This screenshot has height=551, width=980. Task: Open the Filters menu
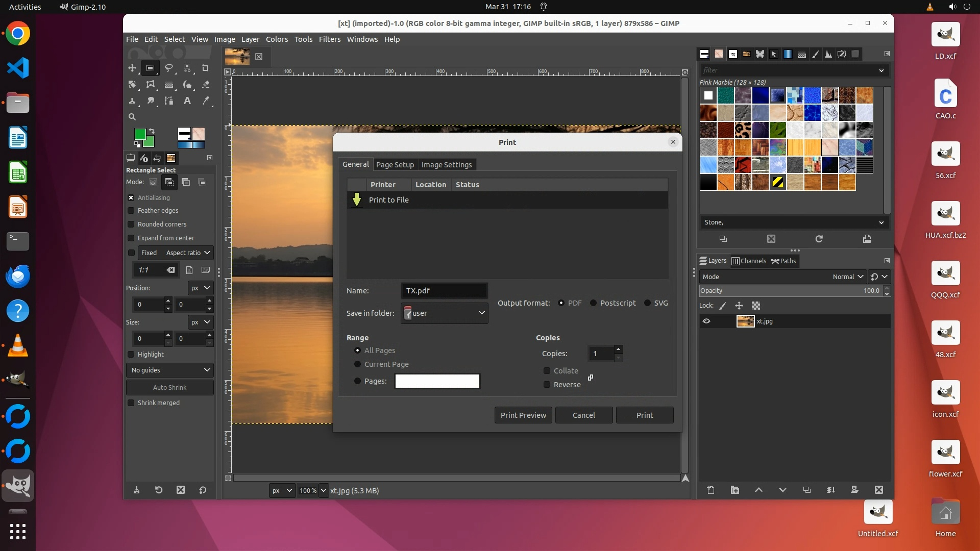click(329, 39)
